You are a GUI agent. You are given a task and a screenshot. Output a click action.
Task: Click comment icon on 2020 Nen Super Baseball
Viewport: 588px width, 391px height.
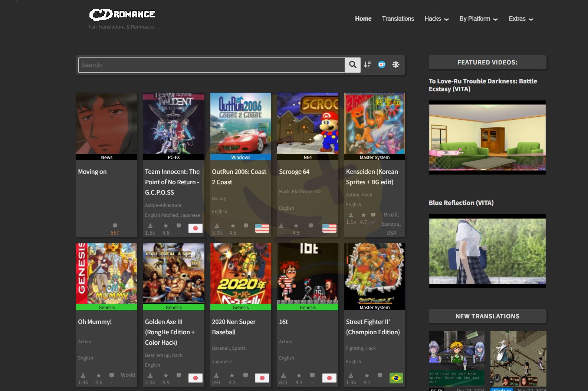tap(246, 375)
